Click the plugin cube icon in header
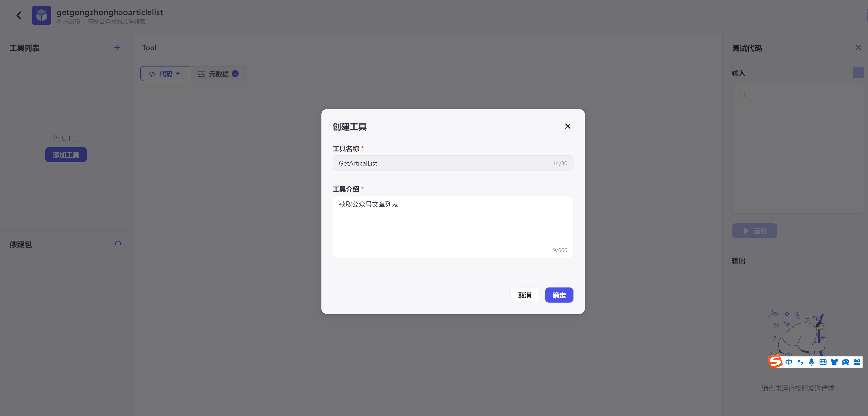Viewport: 868px width, 416px height. pyautogui.click(x=42, y=16)
